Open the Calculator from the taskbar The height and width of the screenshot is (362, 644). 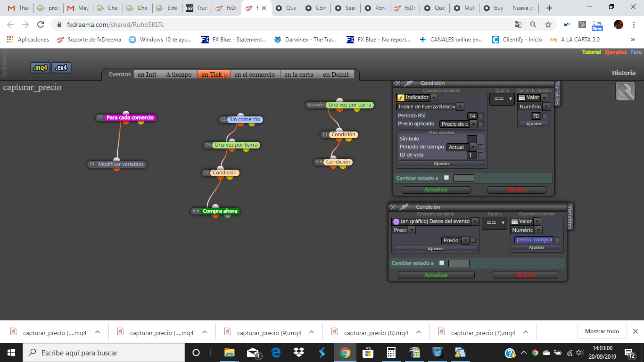click(x=391, y=353)
